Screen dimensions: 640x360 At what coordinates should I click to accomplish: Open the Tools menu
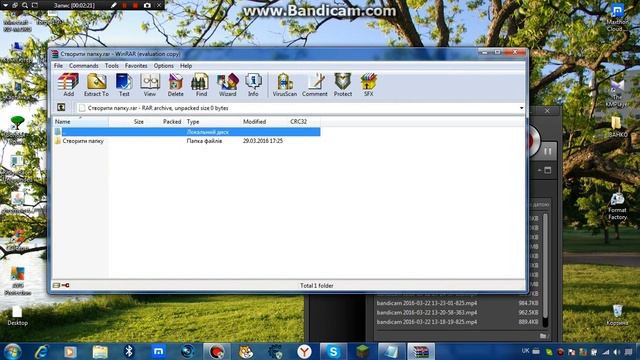[111, 65]
